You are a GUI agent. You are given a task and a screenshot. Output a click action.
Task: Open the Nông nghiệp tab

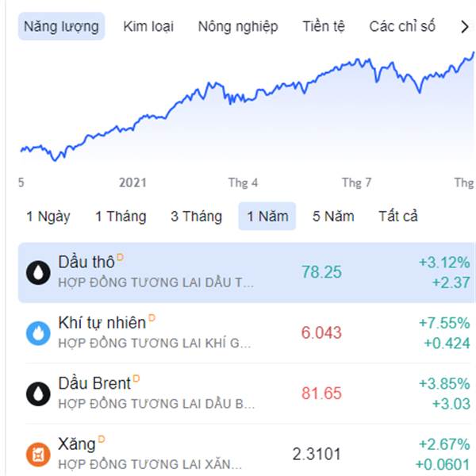click(x=238, y=26)
